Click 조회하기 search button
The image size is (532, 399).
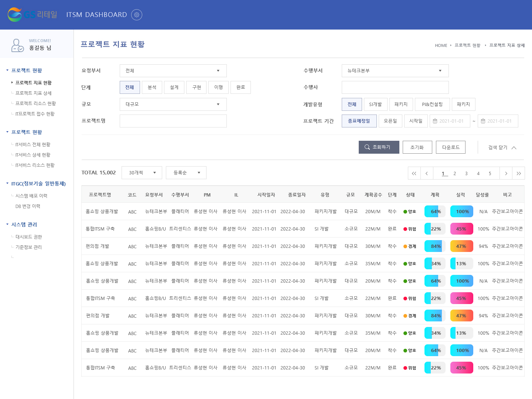click(x=379, y=147)
